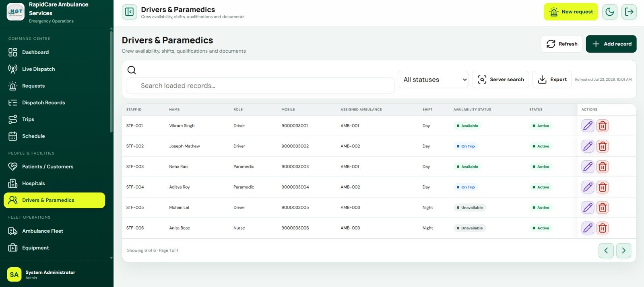
Task: Edit Vikram Singh's record with the pencil icon
Action: coord(588,126)
